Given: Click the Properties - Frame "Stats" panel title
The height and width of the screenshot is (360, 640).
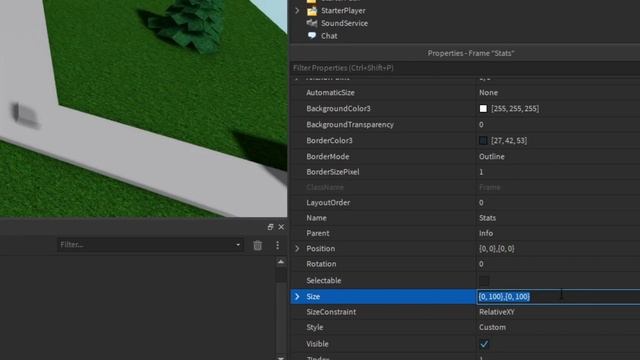Looking at the screenshot, I should coord(471,53).
